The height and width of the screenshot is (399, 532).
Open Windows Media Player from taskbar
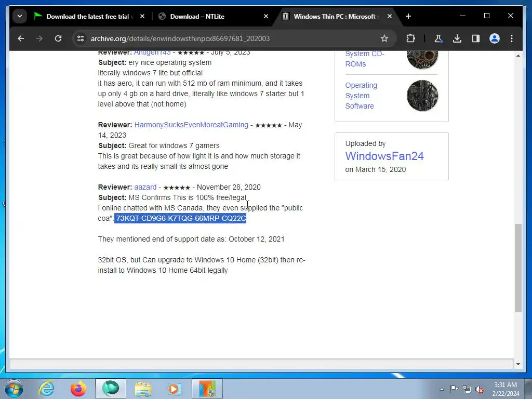[x=175, y=389]
